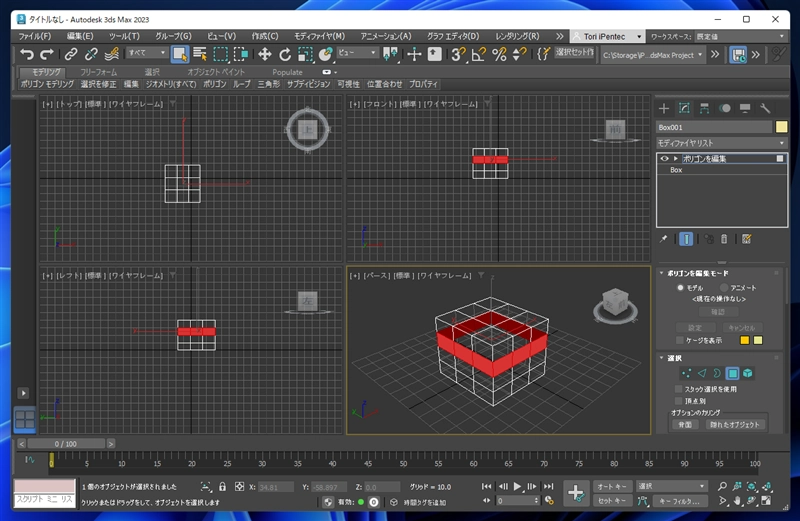Open the モディファイヤリスト dropdown

click(x=721, y=143)
